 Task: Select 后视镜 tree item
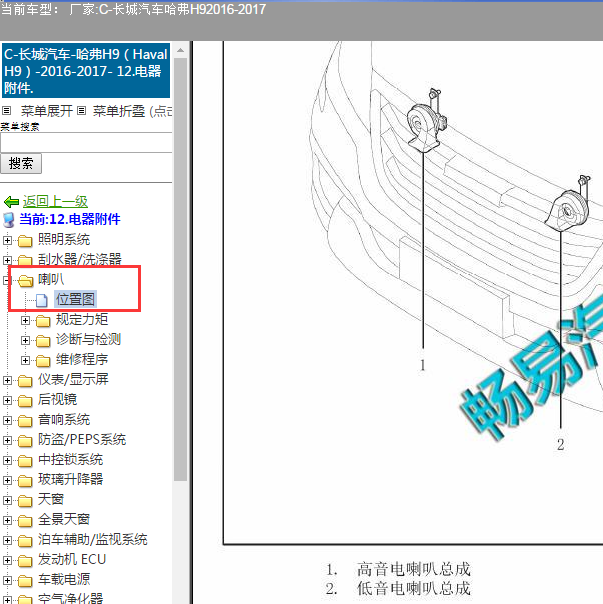tap(57, 399)
